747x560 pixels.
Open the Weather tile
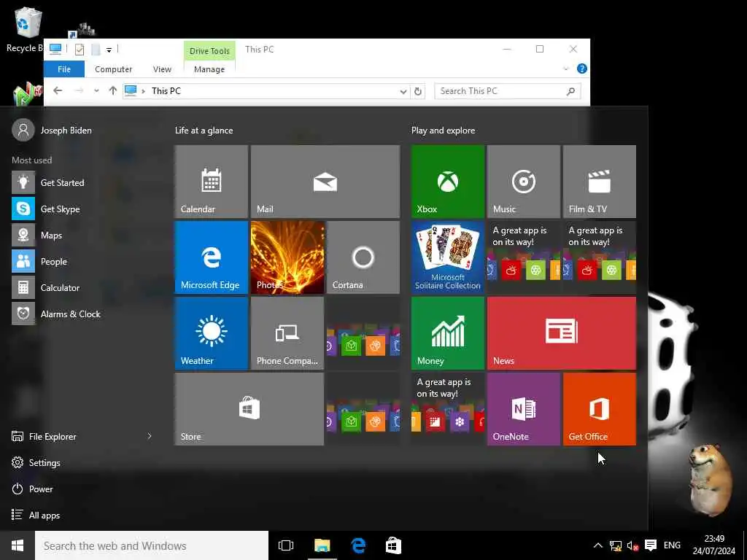pyautogui.click(x=211, y=332)
